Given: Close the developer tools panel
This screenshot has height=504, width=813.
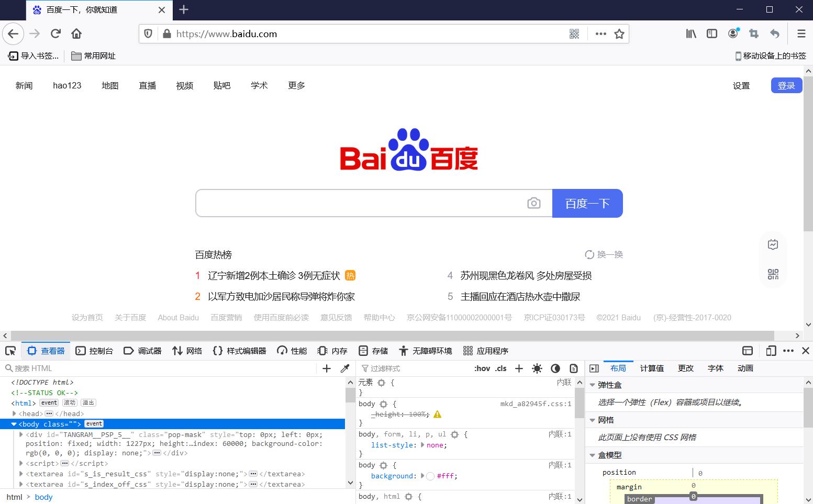Looking at the screenshot, I should coord(806,351).
